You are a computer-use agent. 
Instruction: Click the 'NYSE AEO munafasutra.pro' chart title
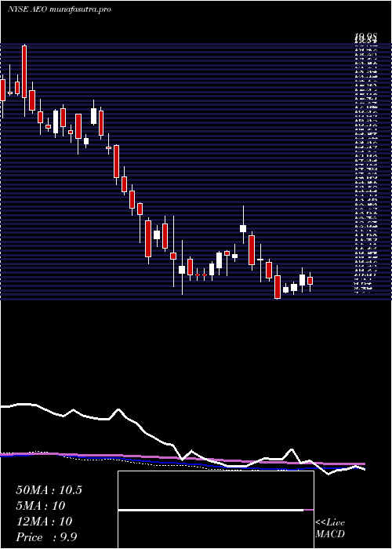tap(59, 9)
